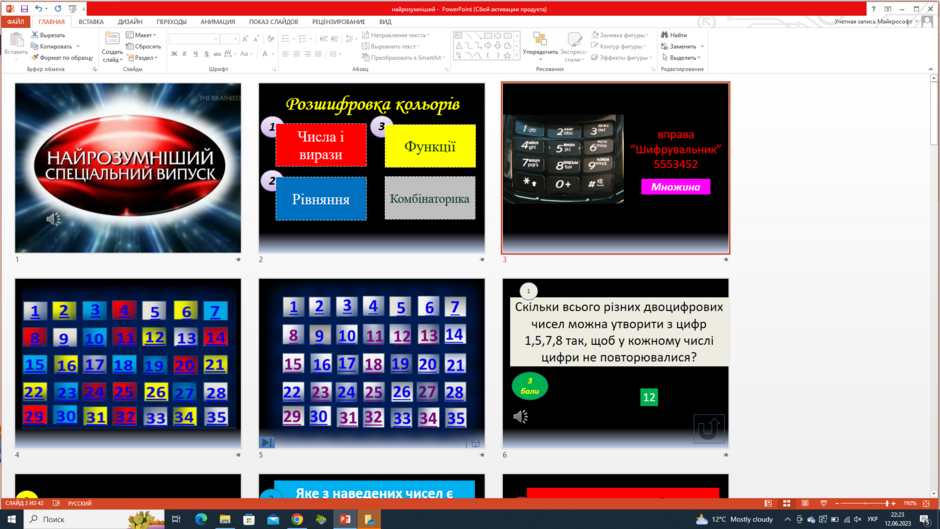Select slide 1 thumbnail Найрозумніший
Screen dimensions: 940x529
click(128, 168)
